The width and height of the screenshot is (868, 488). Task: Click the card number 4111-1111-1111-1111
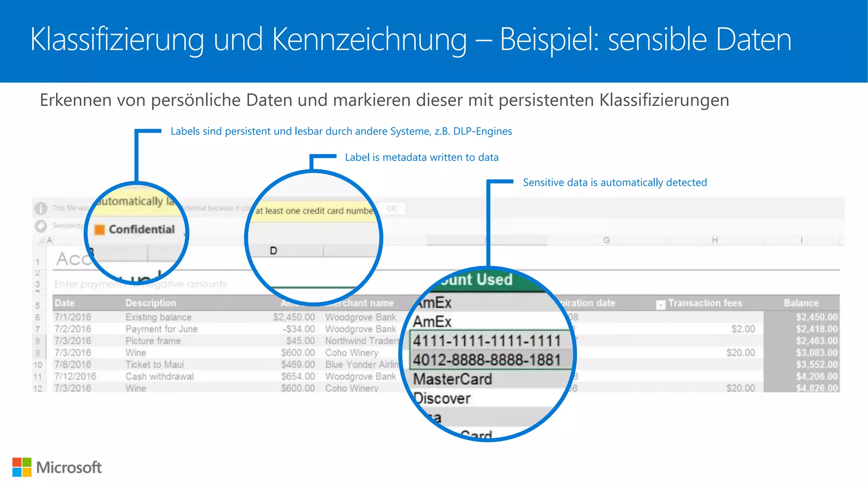pos(487,341)
